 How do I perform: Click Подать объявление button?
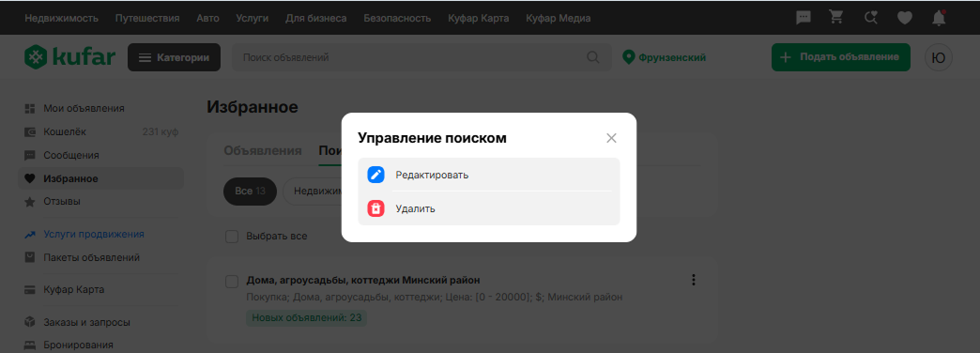[x=841, y=57]
